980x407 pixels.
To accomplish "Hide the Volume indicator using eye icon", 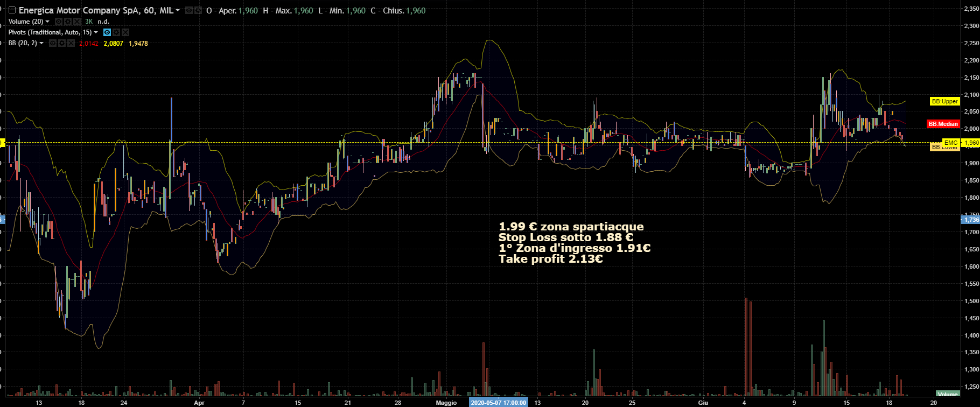I will coord(59,22).
